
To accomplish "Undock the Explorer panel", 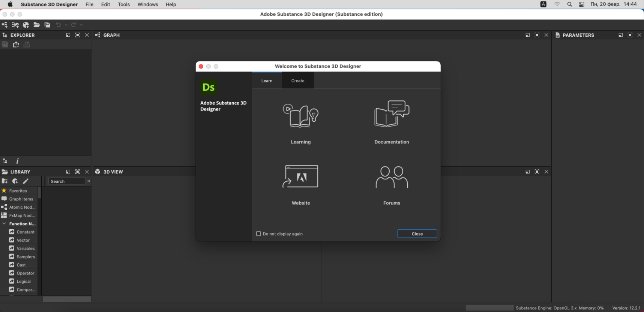I will coord(68,35).
